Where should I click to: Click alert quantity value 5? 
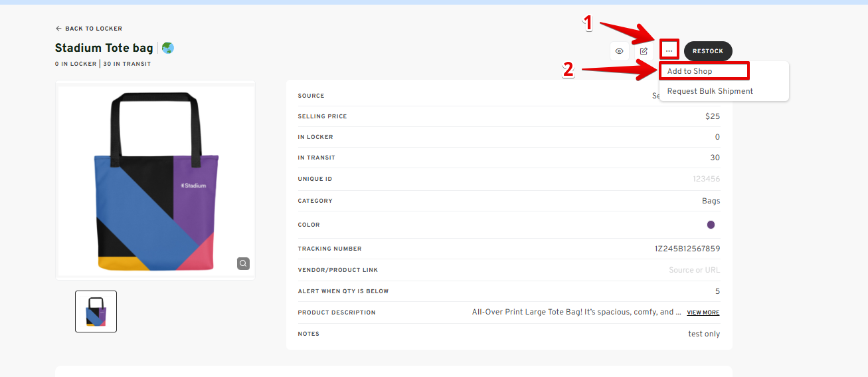[718, 291]
